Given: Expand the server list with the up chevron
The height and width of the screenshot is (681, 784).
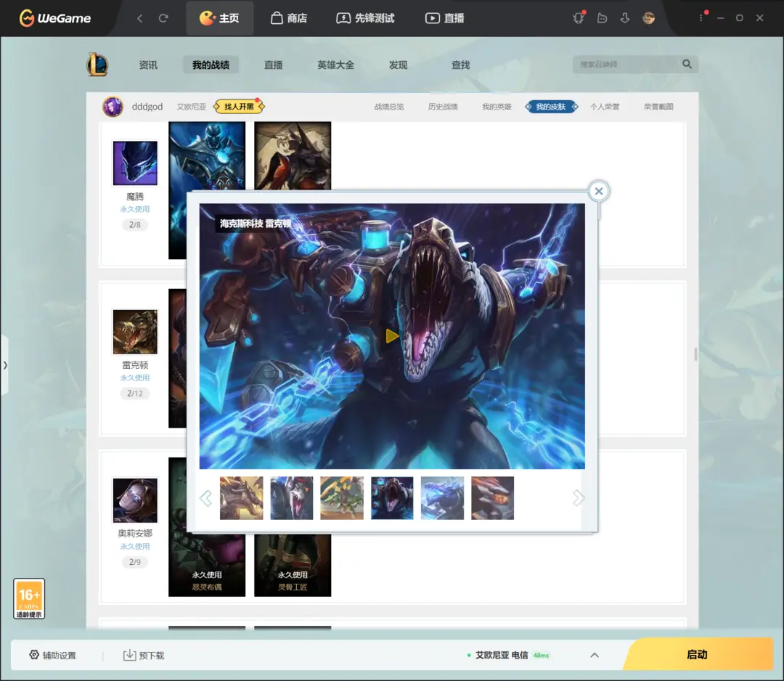Looking at the screenshot, I should (595, 655).
